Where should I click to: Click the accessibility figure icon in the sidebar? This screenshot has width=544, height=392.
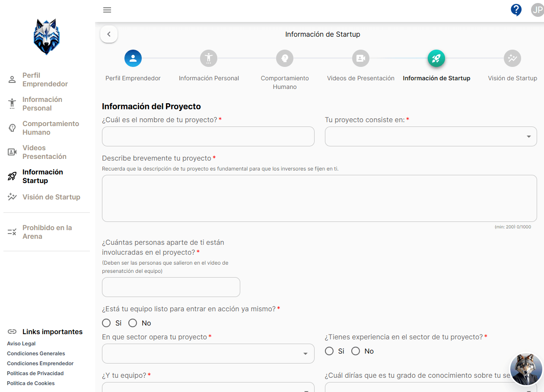tap(12, 104)
